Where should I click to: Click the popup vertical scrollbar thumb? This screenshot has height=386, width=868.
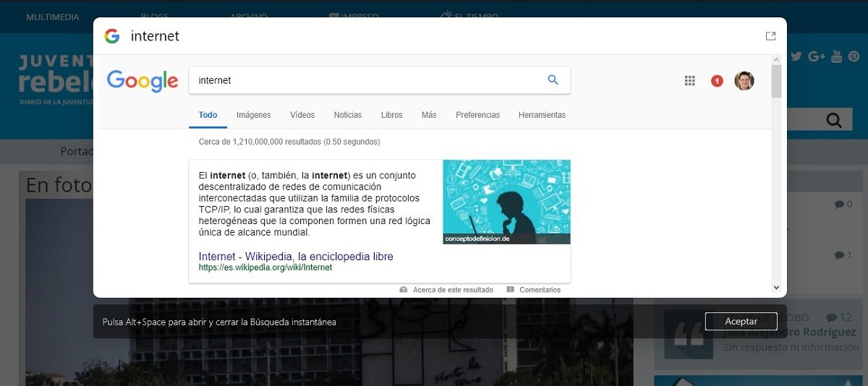pyautogui.click(x=777, y=81)
